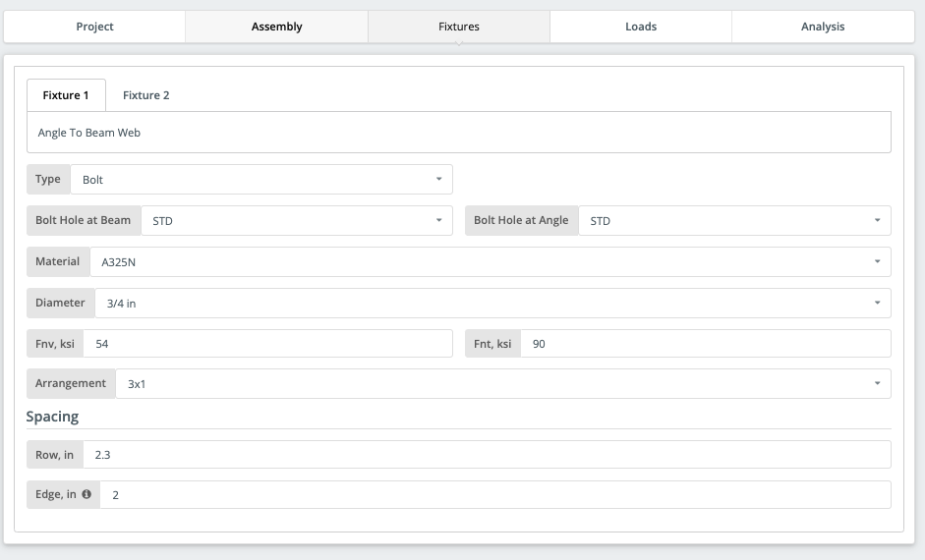Click the Edge, in spacing input field
This screenshot has height=560, width=925.
[495, 494]
